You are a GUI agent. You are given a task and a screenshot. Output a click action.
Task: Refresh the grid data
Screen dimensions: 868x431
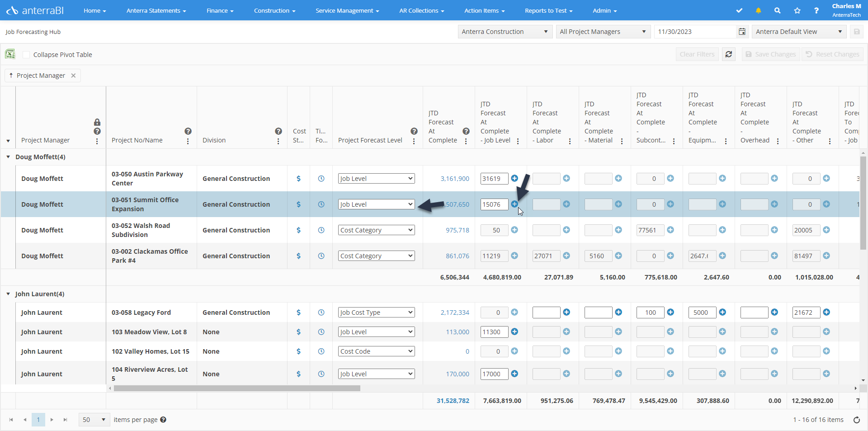click(729, 54)
